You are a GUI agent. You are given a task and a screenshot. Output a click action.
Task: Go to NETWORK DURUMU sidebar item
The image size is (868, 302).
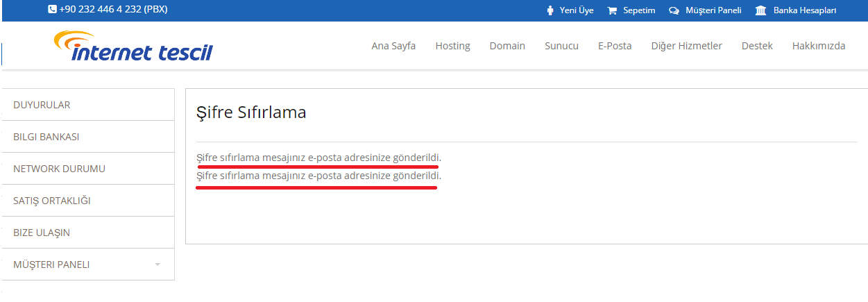pos(88,169)
